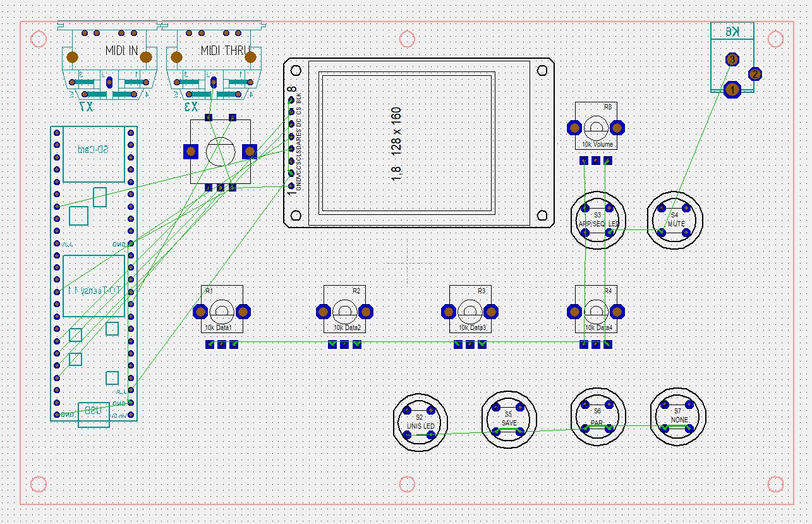Click the MIDI THRU connector

(x=214, y=62)
